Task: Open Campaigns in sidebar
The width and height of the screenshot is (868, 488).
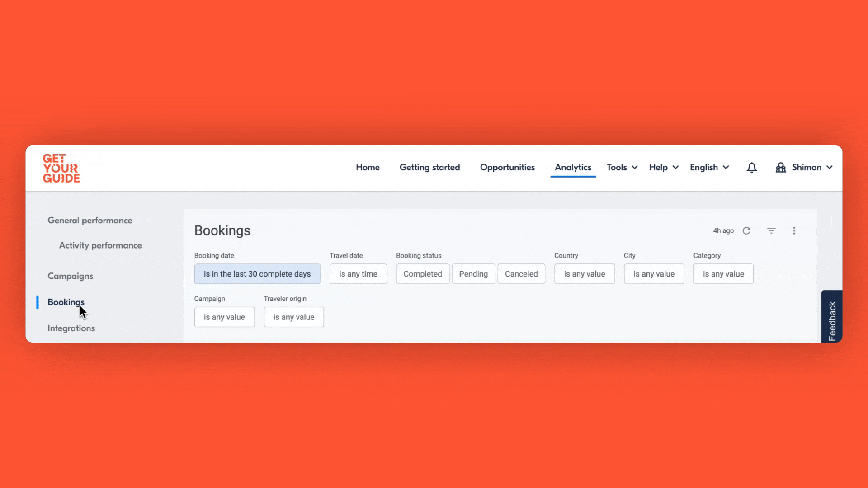Action: 70,276
